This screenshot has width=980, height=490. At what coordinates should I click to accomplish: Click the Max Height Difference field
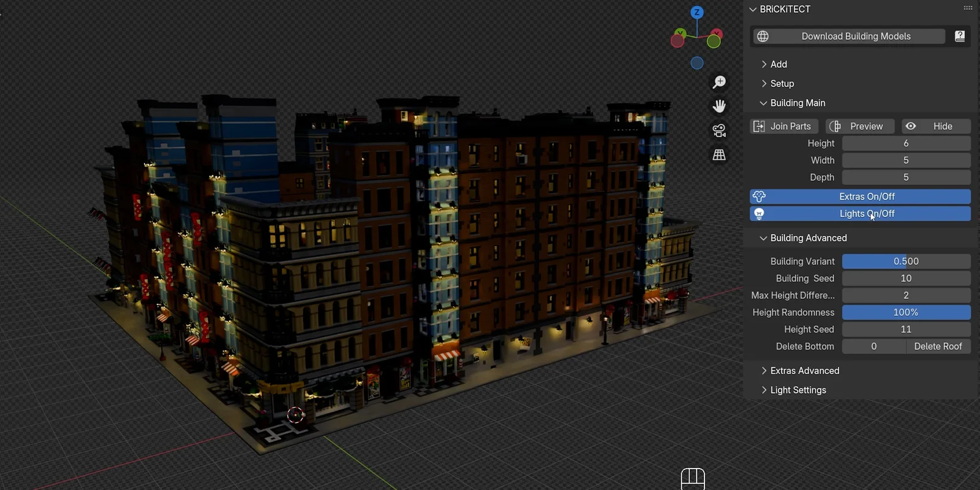907,295
